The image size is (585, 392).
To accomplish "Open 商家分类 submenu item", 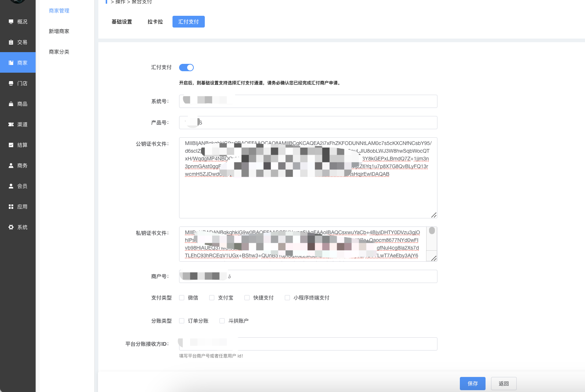I will (x=59, y=52).
